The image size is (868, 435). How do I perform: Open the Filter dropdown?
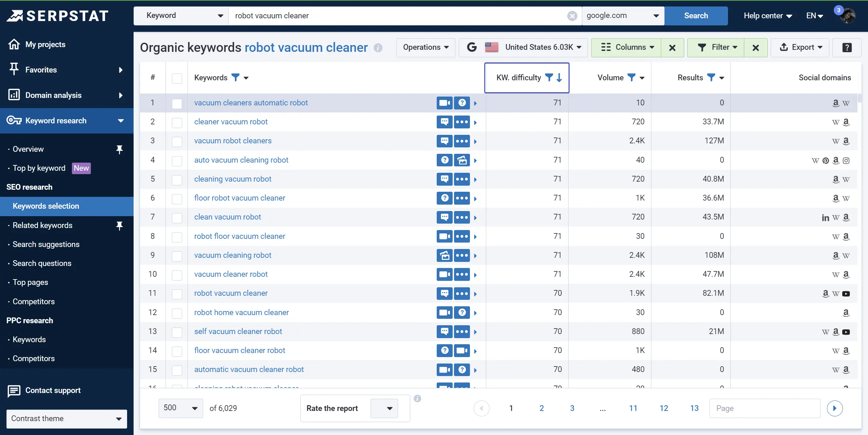(x=716, y=48)
